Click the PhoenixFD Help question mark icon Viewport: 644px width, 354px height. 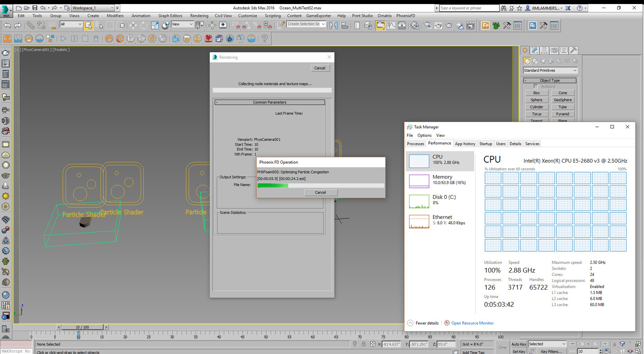coord(265,39)
